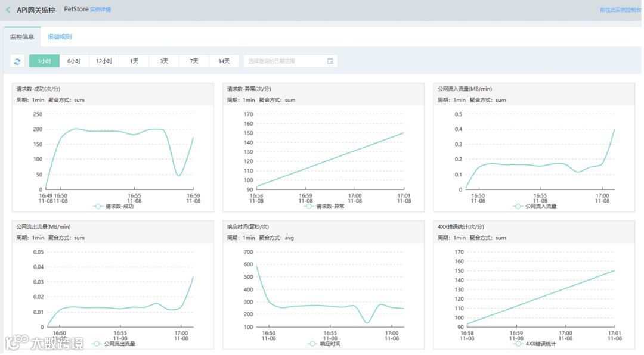Toggle 请求数-成功 legend marker
644x355 pixels.
97,207
